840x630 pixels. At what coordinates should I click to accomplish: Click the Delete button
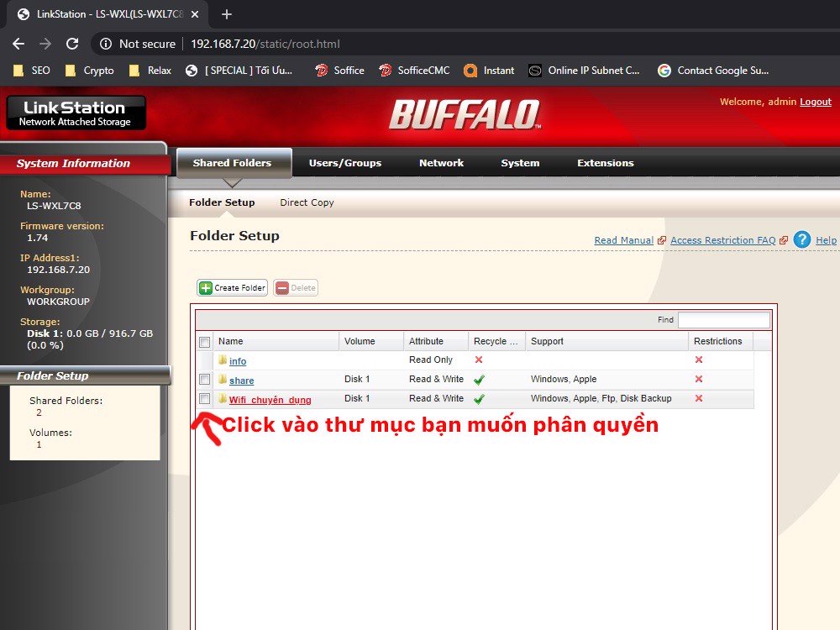coord(296,287)
